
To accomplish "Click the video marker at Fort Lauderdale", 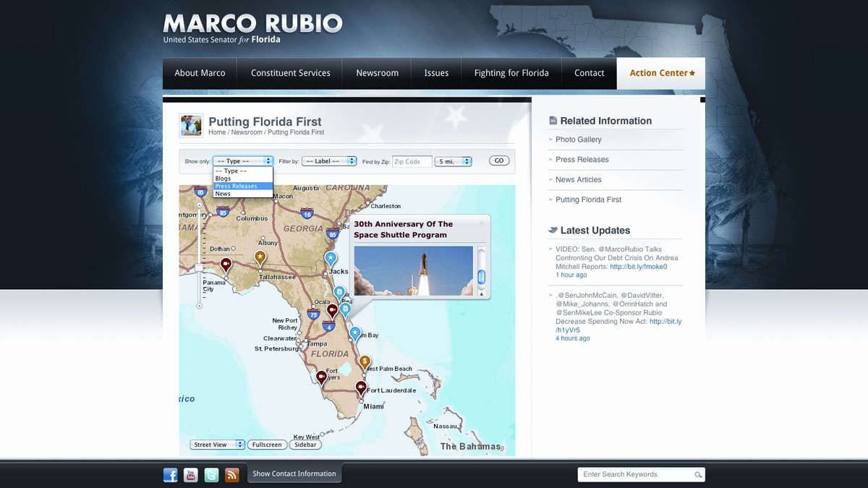I will pyautogui.click(x=361, y=388).
